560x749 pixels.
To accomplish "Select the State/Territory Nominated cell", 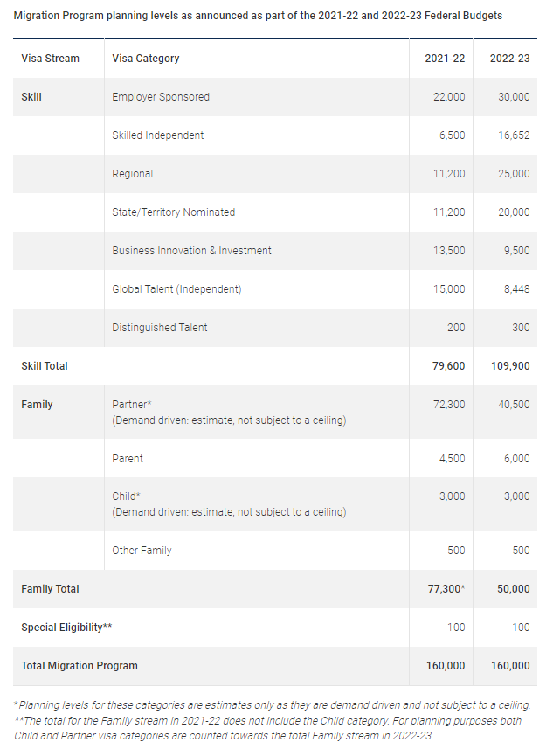I will tap(174, 212).
